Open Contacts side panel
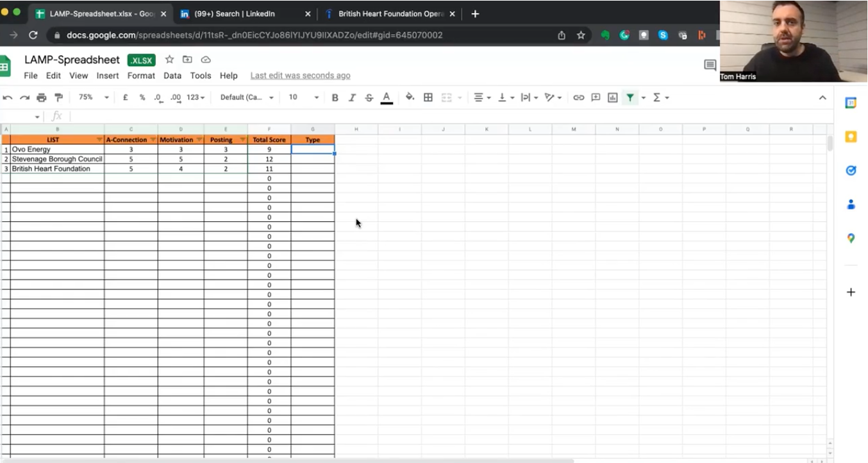 [x=851, y=205]
